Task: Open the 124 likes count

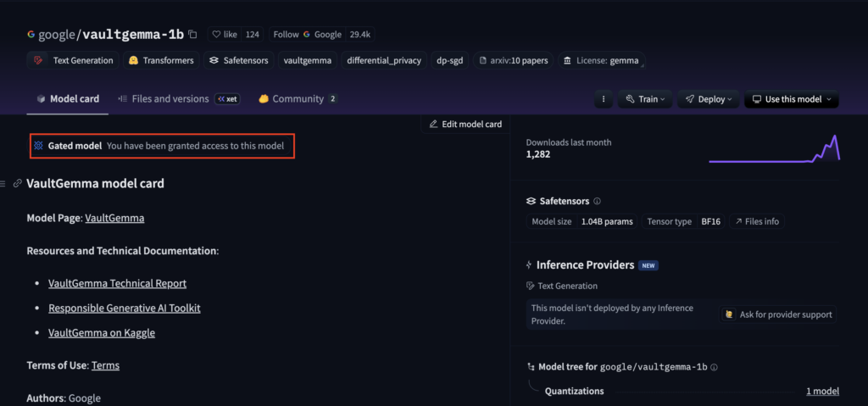Action: pyautogui.click(x=253, y=35)
